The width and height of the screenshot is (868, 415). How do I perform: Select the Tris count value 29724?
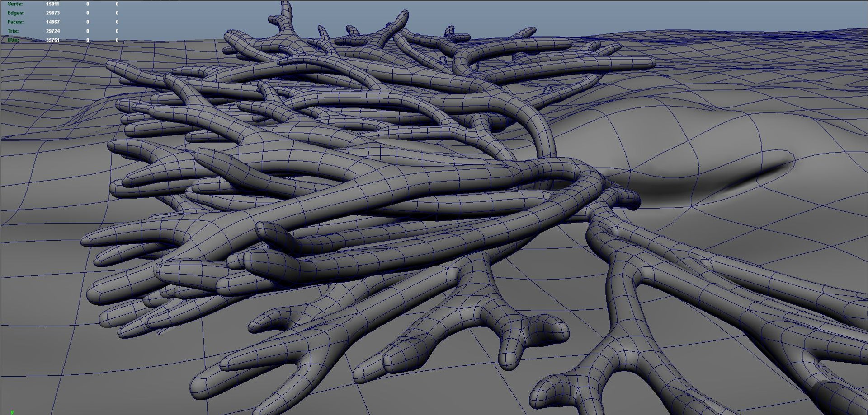pos(52,31)
